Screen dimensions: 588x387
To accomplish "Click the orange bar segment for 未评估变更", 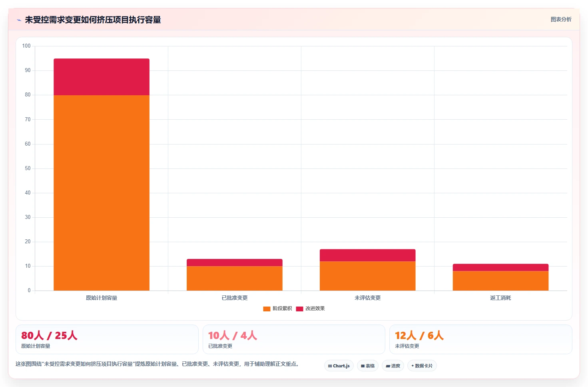I will point(367,276).
